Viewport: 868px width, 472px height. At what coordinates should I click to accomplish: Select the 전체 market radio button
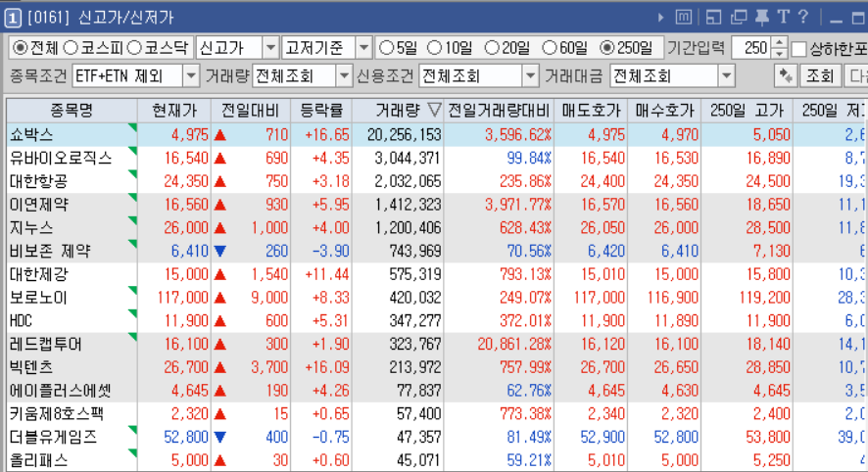tap(20, 48)
